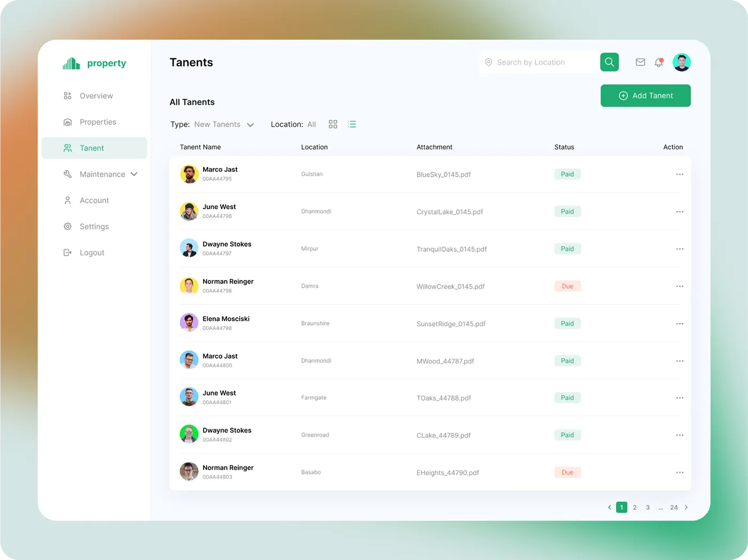Go to next page arrow
Image resolution: width=748 pixels, height=560 pixels.
pyautogui.click(x=687, y=508)
